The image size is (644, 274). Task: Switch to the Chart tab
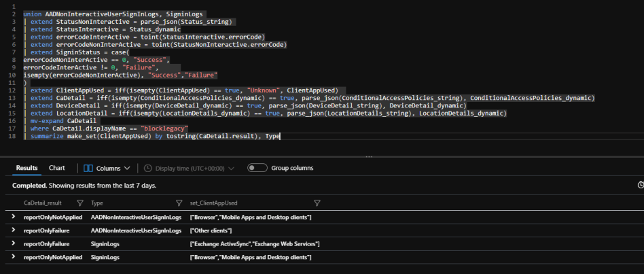(57, 168)
